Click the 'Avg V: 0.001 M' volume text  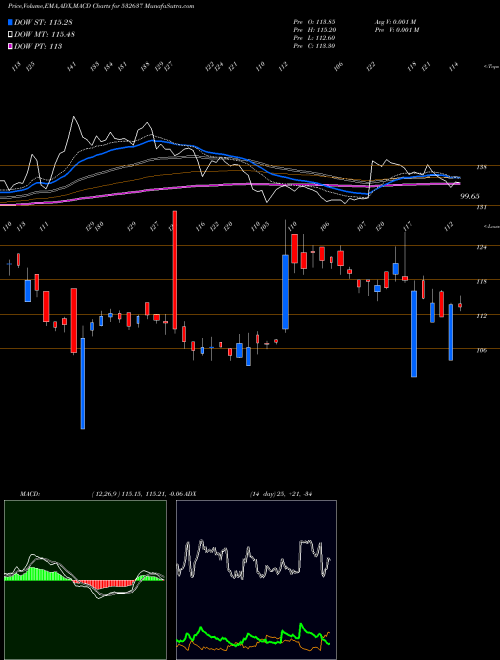pos(396,22)
